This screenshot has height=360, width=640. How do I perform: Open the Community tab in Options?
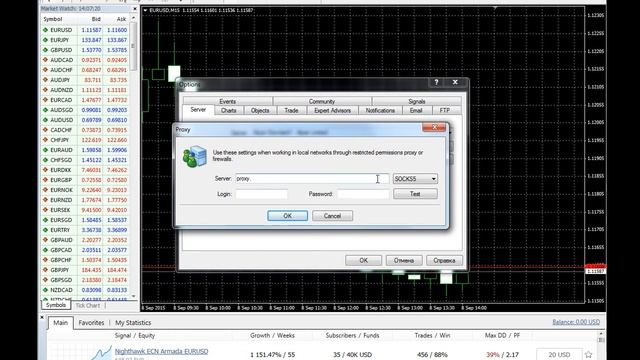[322, 101]
